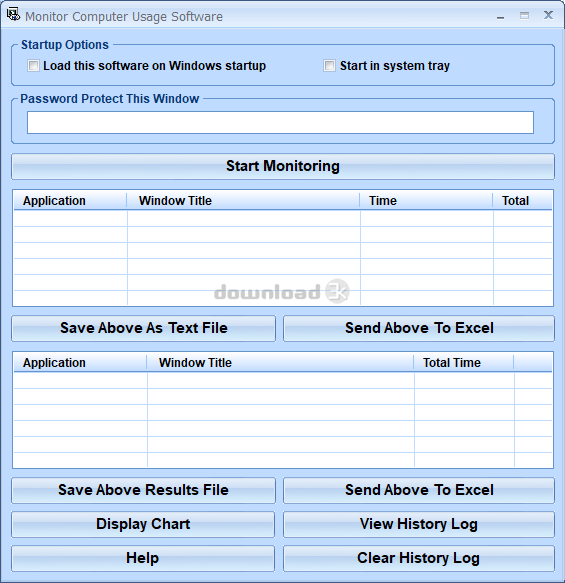Open the Display Chart view
Viewport: 565px width, 583px height.
(x=143, y=524)
